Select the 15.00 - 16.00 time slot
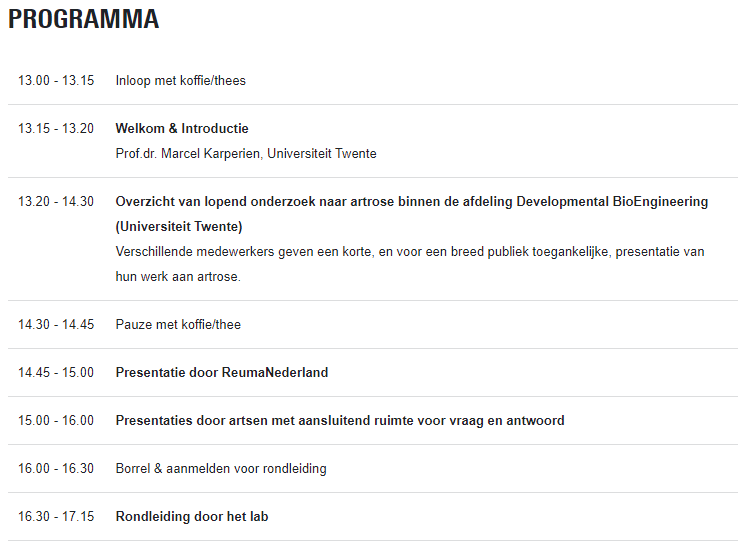The height and width of the screenshot is (548, 749). [x=56, y=420]
